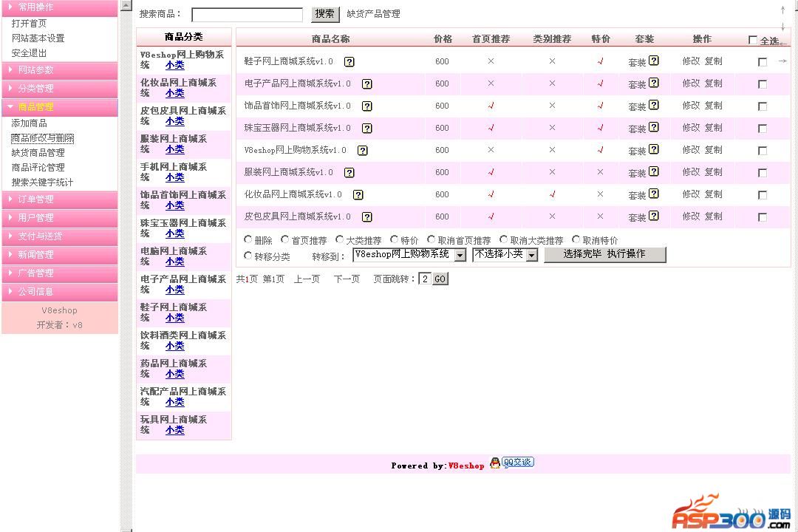Click the 搜索商品 text input field
Image resolution: width=798 pixels, height=532 pixels.
point(247,14)
